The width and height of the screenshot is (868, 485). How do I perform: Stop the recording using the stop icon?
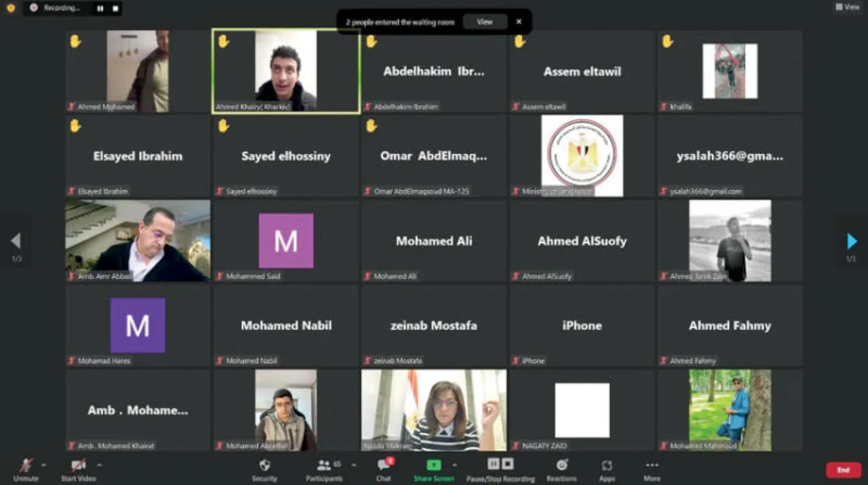pos(508,464)
